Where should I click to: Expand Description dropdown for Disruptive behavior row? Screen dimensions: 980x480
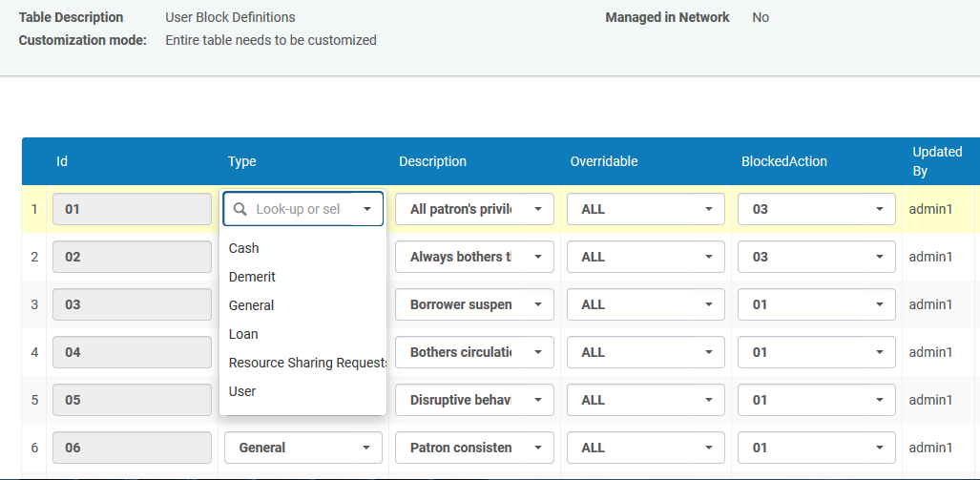tap(538, 400)
